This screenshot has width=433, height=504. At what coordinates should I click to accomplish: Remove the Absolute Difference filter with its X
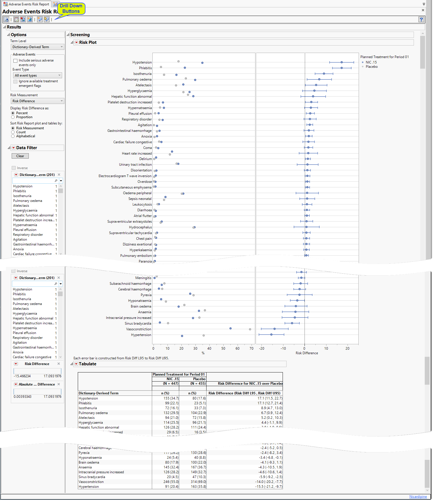click(x=59, y=384)
